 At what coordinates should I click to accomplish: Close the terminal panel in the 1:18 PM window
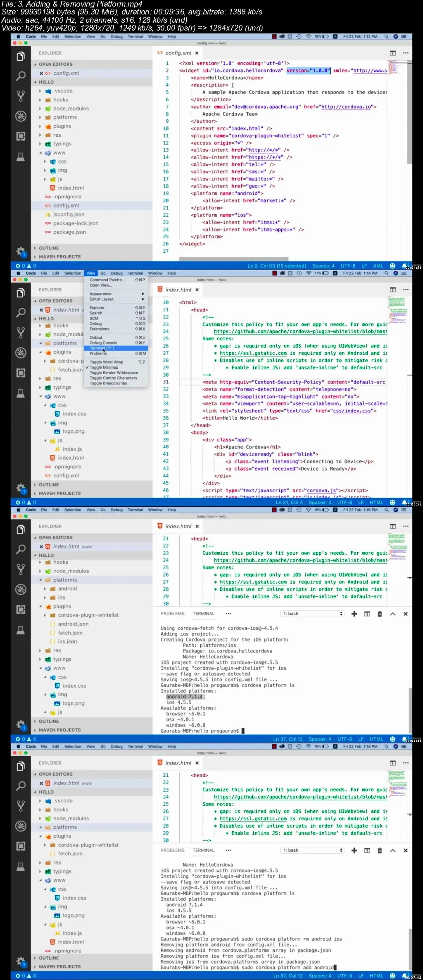click(x=406, y=850)
